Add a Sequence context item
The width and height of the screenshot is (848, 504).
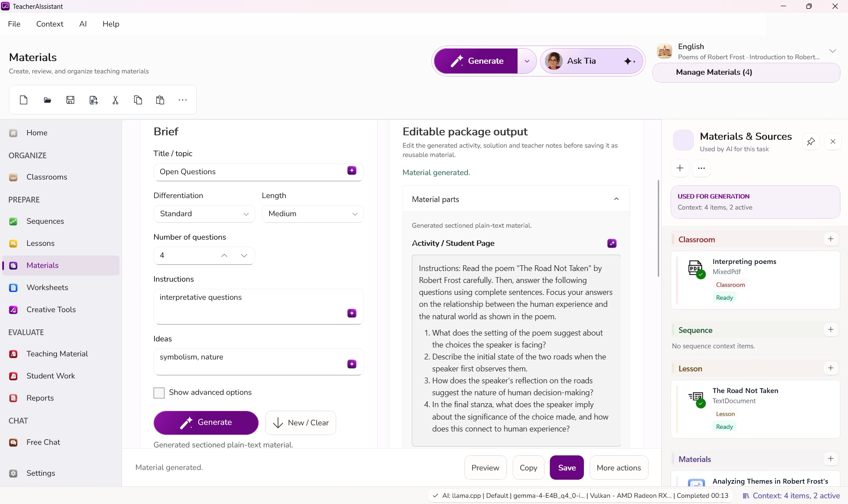tap(831, 330)
